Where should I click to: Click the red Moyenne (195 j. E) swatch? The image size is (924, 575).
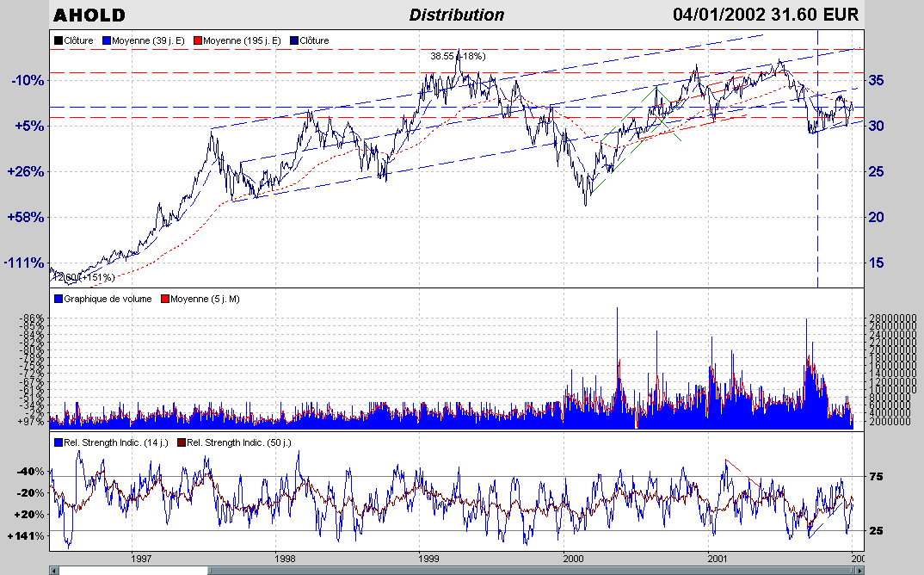coord(198,40)
